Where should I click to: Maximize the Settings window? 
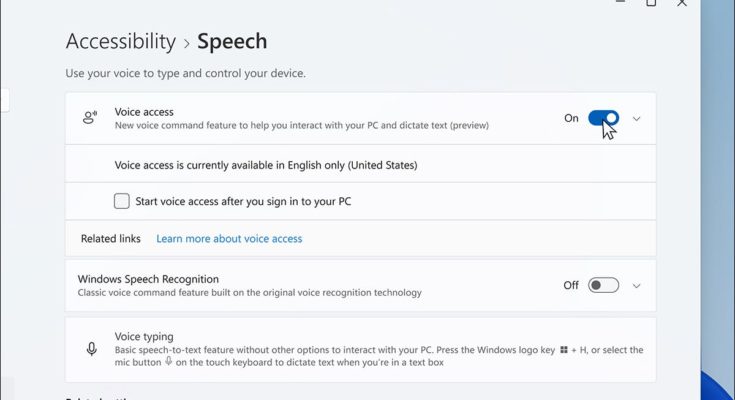tap(651, 3)
